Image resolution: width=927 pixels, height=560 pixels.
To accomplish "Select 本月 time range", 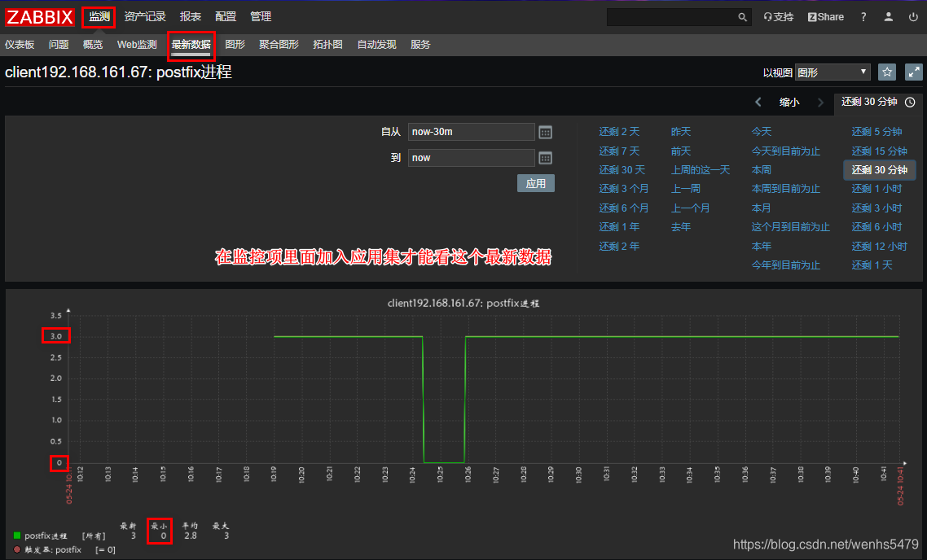I will [762, 208].
